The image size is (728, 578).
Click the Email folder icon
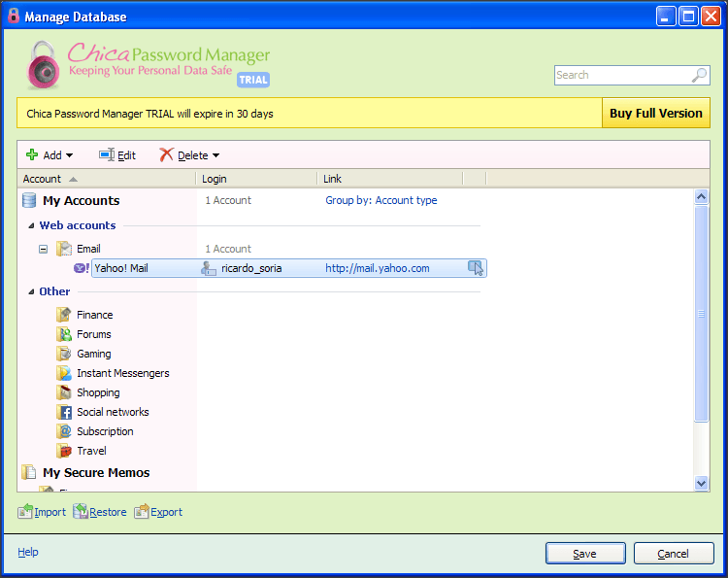[64, 249]
